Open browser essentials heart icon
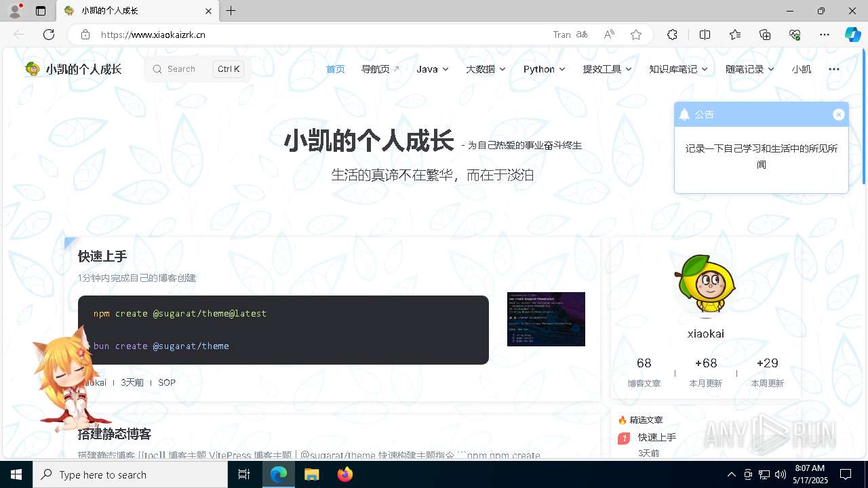Viewport: 868px width, 488px height. click(795, 35)
